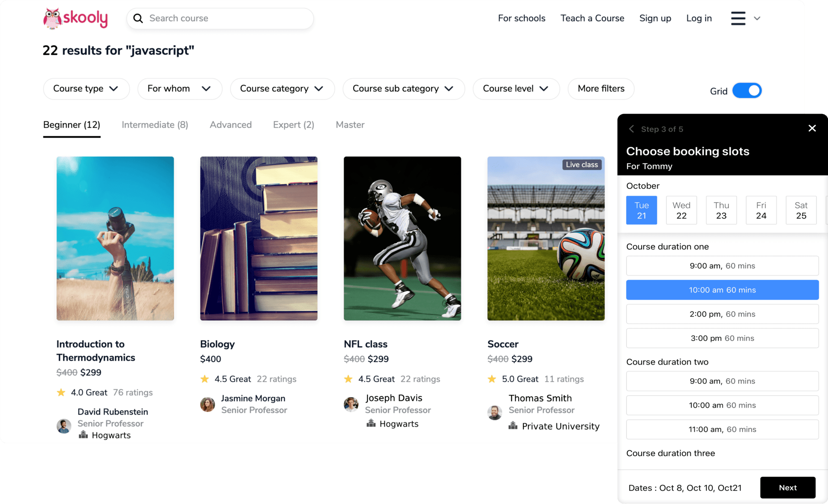Toggle the Grid view switch
828x504 pixels.
tap(747, 91)
